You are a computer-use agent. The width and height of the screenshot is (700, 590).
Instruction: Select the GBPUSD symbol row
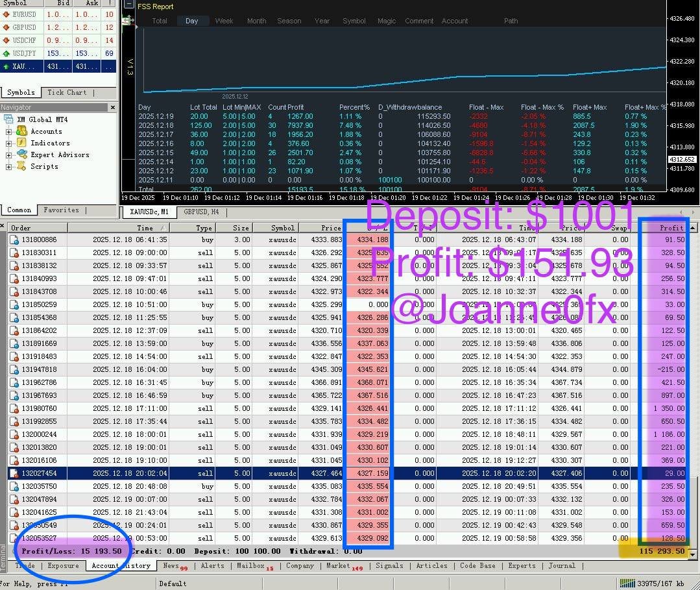(58, 27)
